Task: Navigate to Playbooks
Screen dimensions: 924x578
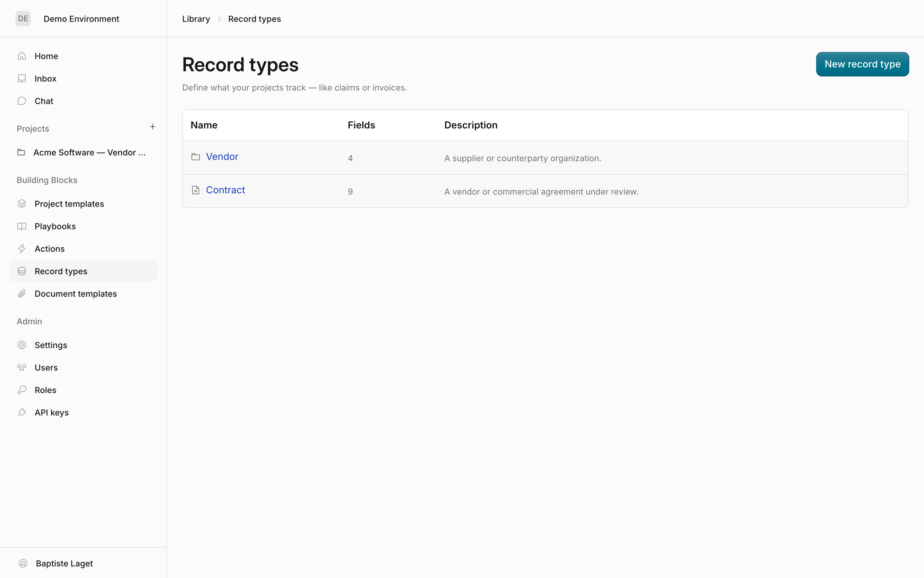Action: tap(83, 226)
